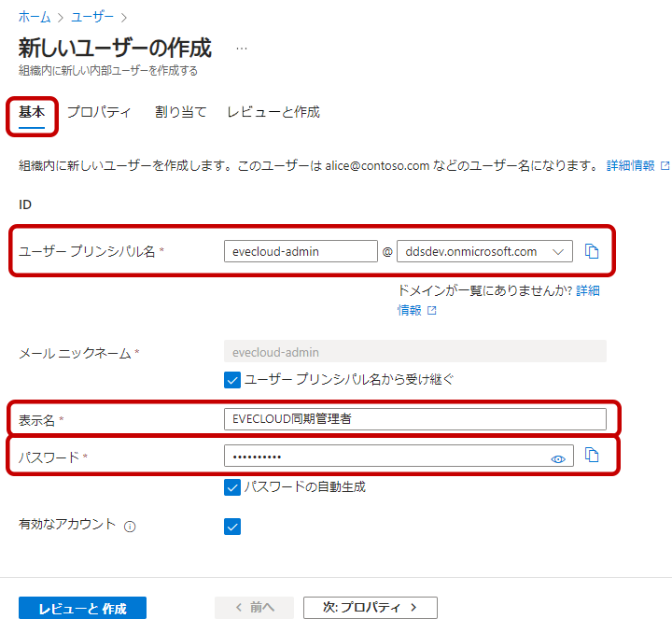The height and width of the screenshot is (633, 672).
Task: Copy the generated password
Action: 591,455
